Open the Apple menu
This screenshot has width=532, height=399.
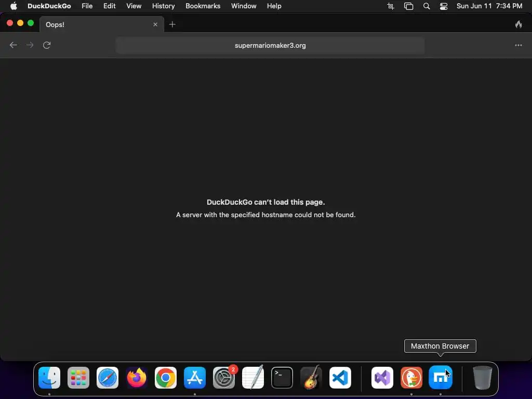(x=14, y=6)
